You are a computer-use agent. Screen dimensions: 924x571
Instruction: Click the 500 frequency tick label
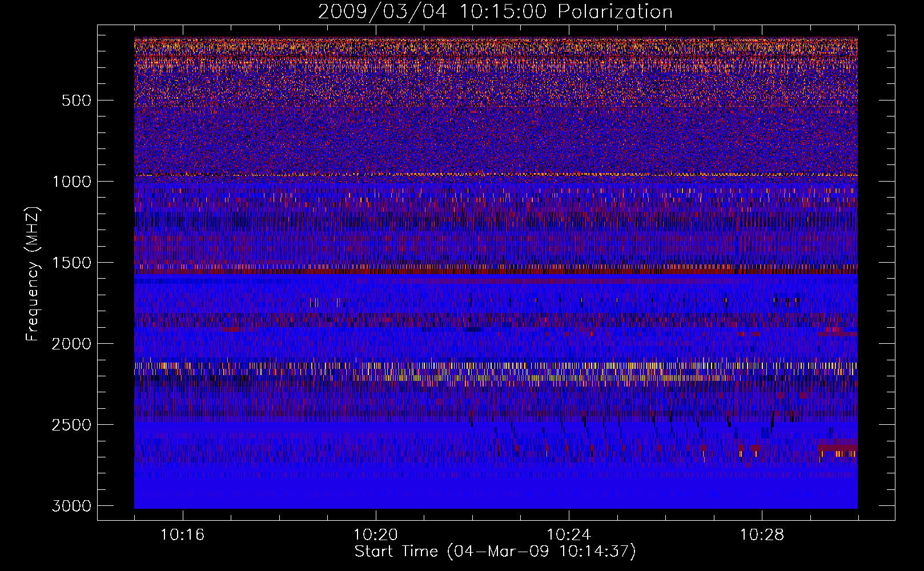77,100
